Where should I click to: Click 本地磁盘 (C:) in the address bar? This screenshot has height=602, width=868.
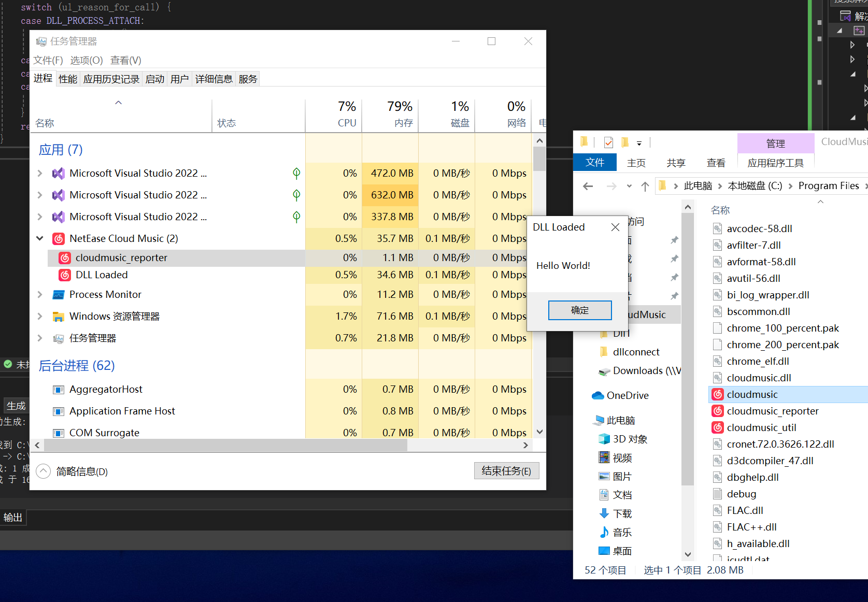(755, 186)
